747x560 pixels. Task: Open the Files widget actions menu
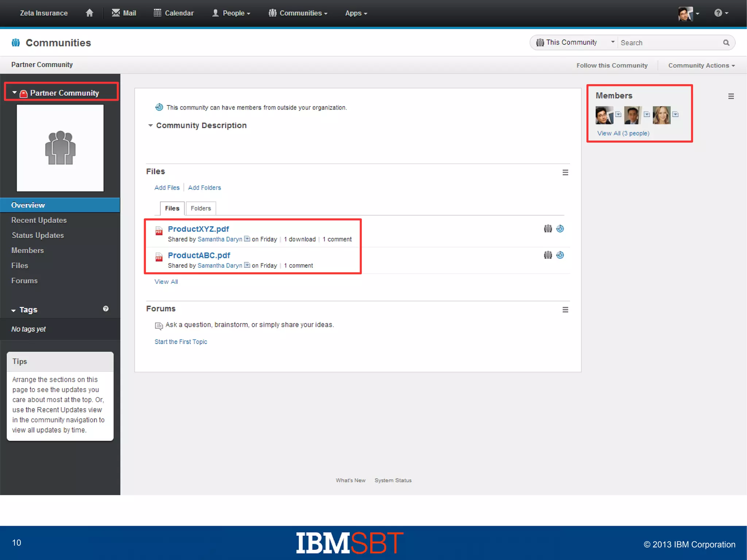click(565, 172)
